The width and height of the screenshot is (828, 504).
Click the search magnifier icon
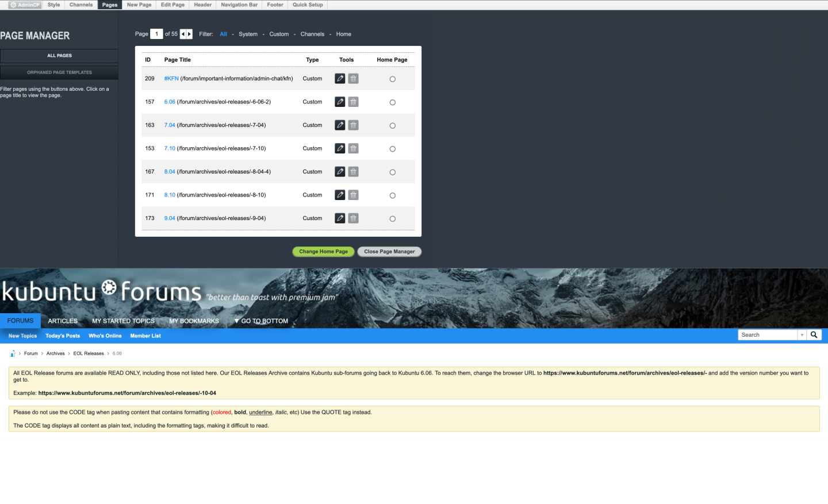[x=814, y=334]
